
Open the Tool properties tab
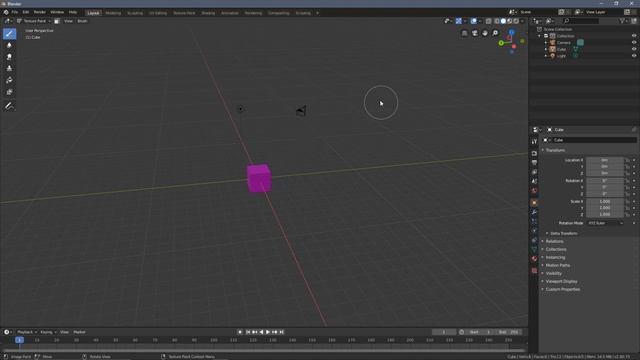tap(534, 141)
